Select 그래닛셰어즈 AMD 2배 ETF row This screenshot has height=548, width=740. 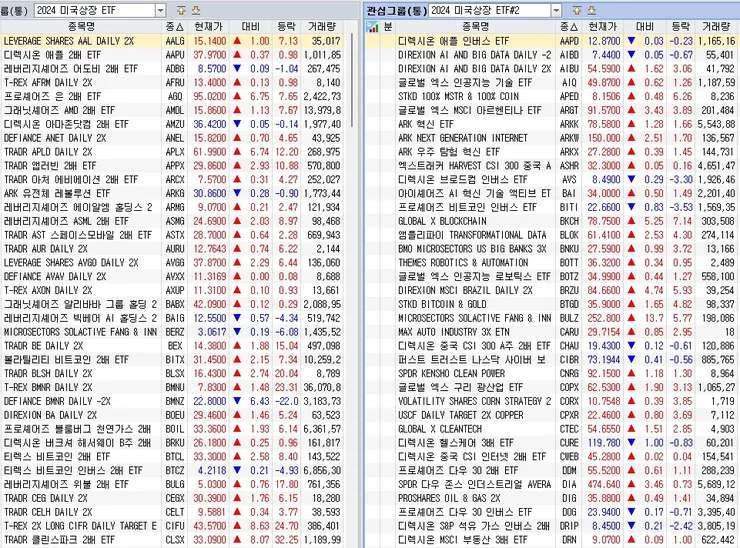[x=172, y=110]
